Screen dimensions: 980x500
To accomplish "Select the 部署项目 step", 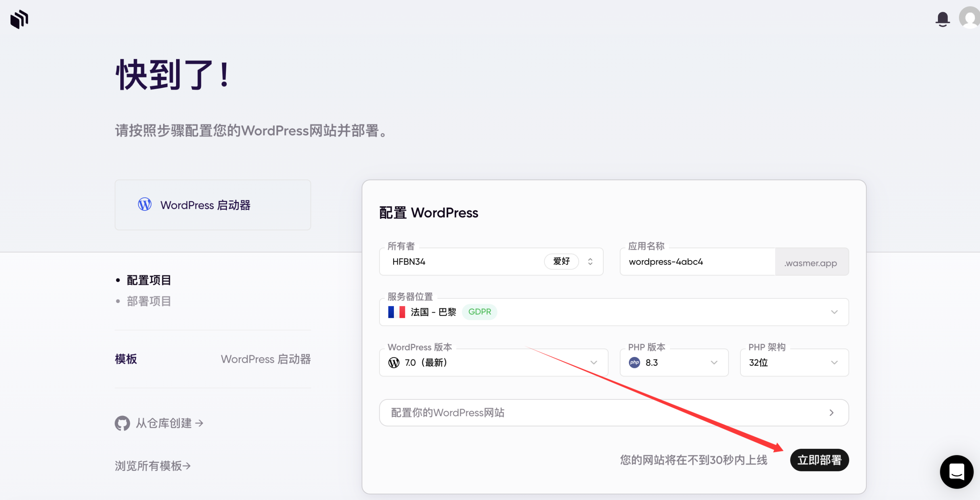I will click(149, 301).
